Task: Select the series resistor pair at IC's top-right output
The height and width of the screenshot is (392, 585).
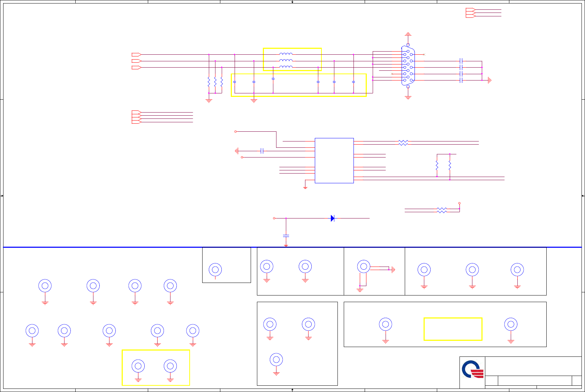Action: click(x=403, y=143)
